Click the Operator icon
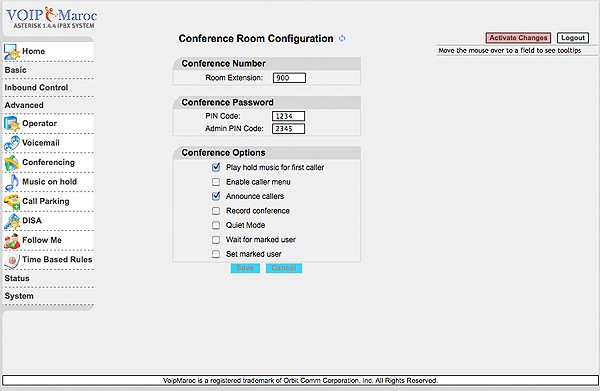Screen dimensions: 600x391 [x=11, y=124]
